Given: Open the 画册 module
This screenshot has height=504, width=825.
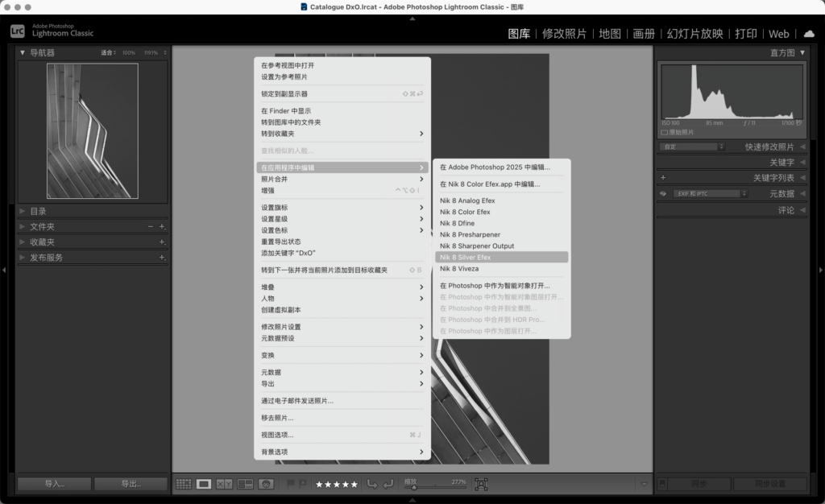Looking at the screenshot, I should point(644,34).
